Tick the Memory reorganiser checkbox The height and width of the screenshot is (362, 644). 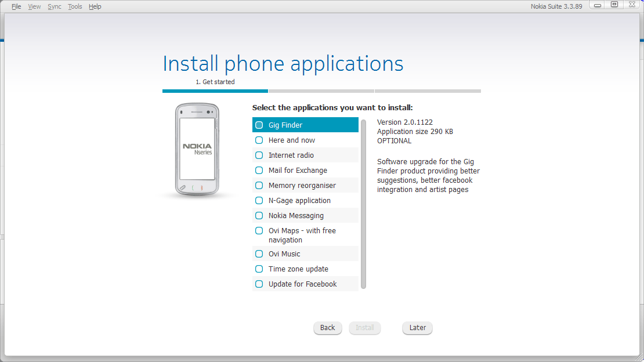click(x=259, y=186)
